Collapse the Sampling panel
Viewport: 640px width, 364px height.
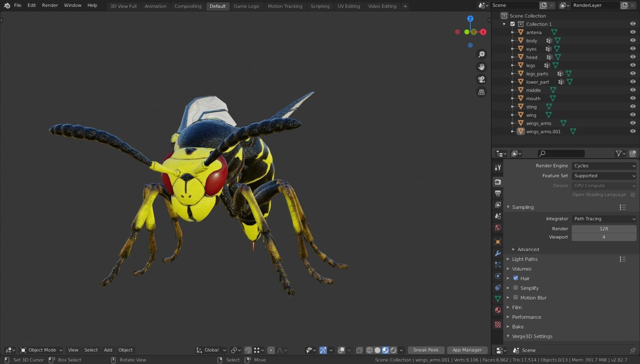click(x=523, y=207)
